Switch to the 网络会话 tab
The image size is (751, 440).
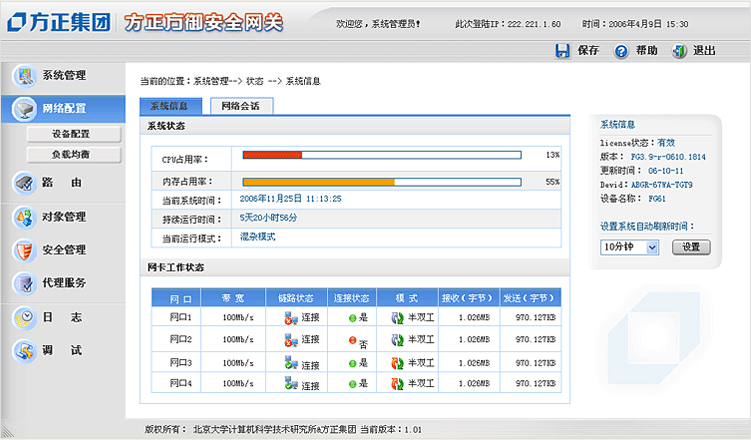(x=241, y=106)
